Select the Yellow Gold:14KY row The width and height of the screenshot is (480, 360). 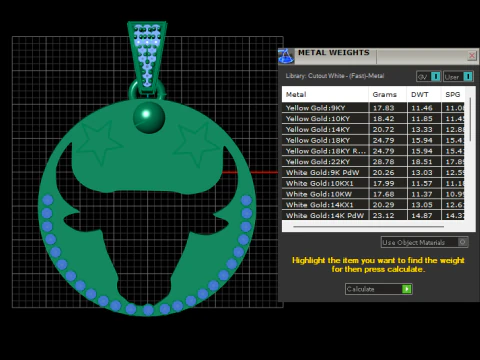click(x=373, y=129)
